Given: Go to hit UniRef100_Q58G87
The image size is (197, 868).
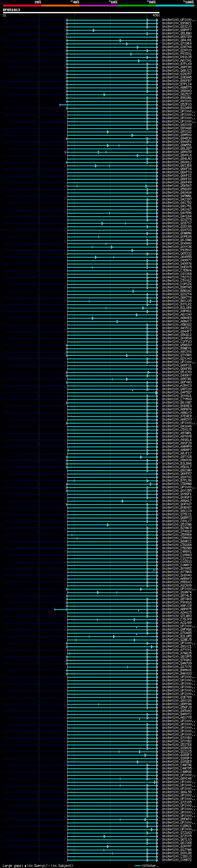Looking at the screenshot, I should click(x=176, y=189).
